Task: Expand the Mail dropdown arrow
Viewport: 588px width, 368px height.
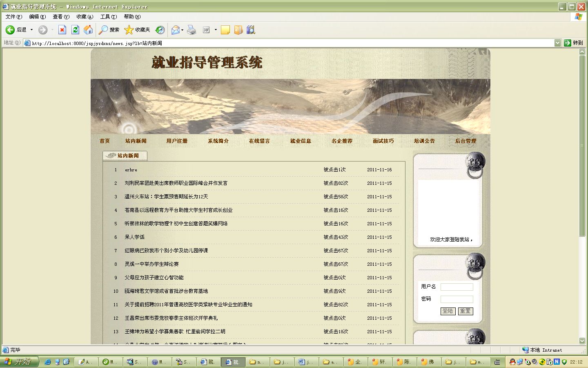Action: pos(182,30)
